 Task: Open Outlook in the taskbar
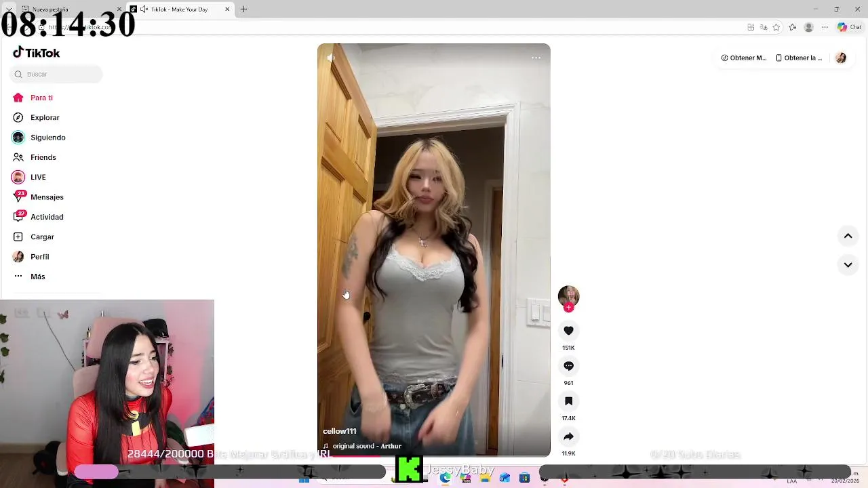point(505,478)
